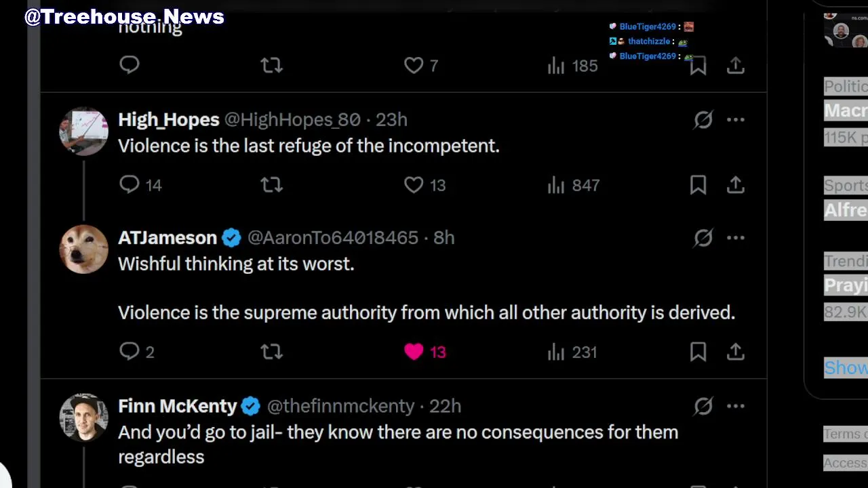Bookmark the ATJameson tweet
The image size is (868, 488).
click(x=698, y=352)
